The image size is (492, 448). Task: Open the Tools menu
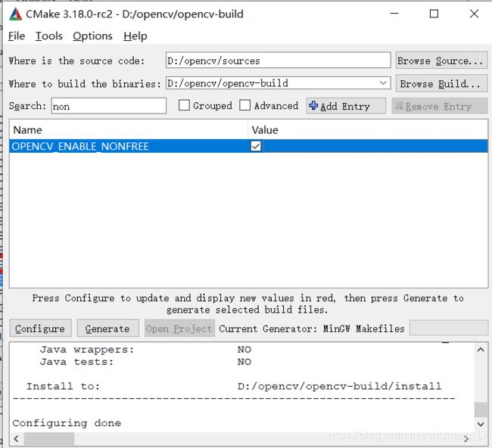(x=49, y=36)
